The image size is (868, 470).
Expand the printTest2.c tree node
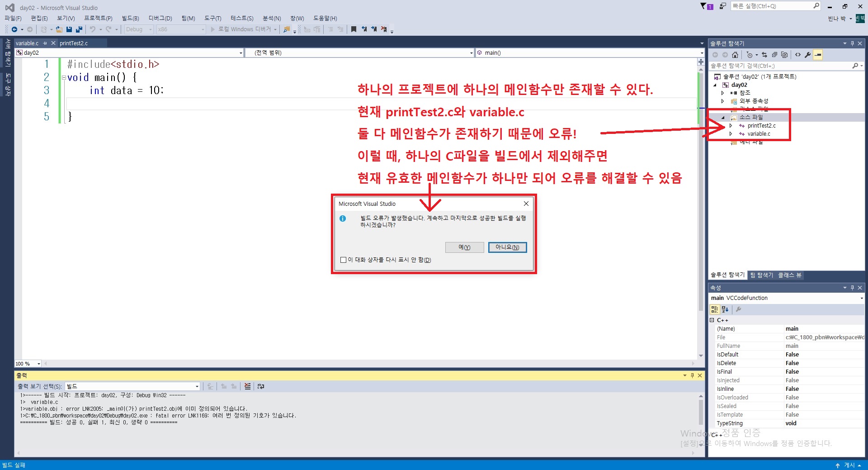click(x=731, y=126)
